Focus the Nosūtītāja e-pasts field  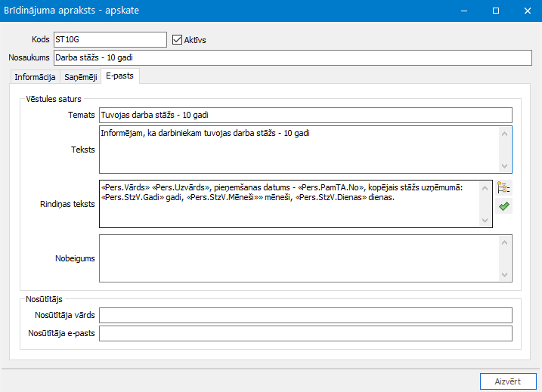tap(305, 334)
